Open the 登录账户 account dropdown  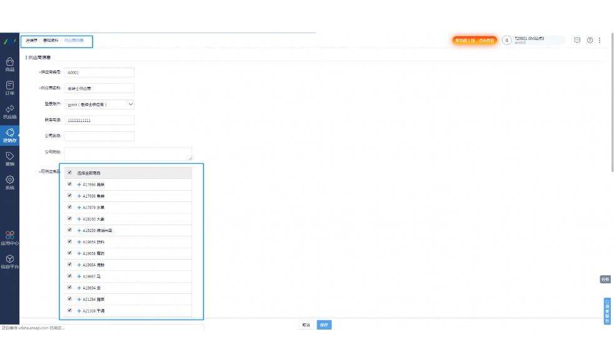click(x=100, y=104)
